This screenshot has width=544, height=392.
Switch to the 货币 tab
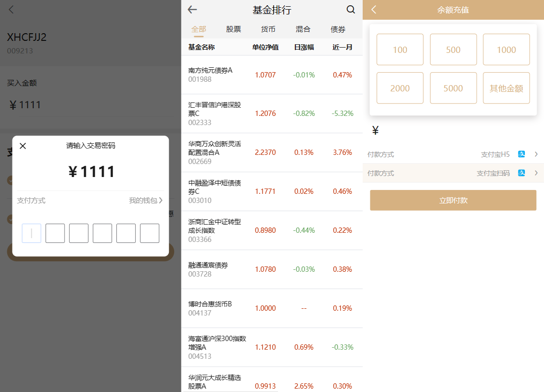pos(268,29)
